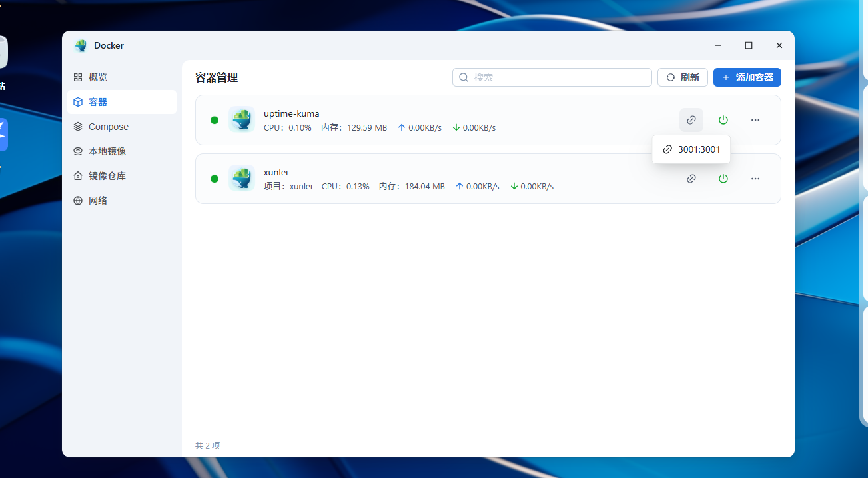Select 容器 in the sidebar
This screenshot has height=478, width=868.
tap(122, 102)
